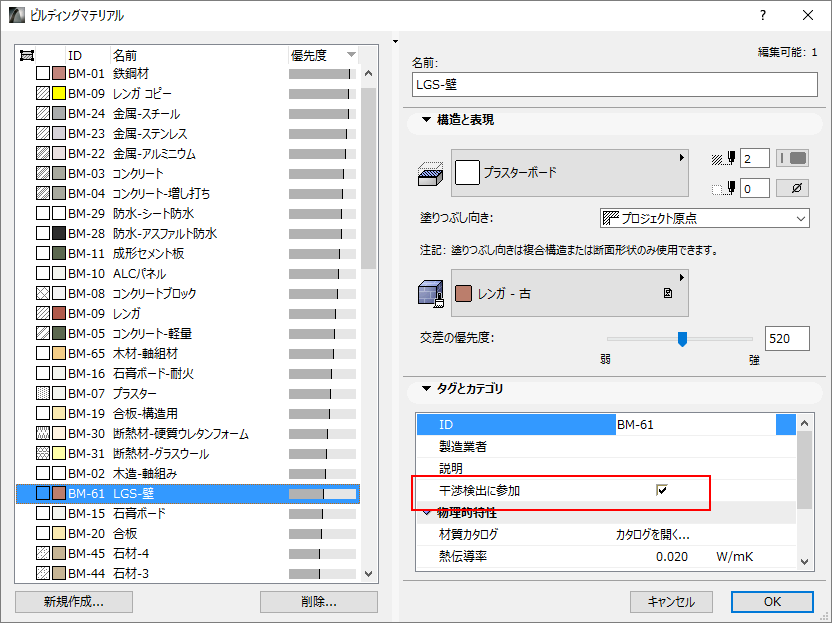832x623 pixels.
Task: Click the color swatch of BM-09 レンガ コピー
Action: pos(59,93)
